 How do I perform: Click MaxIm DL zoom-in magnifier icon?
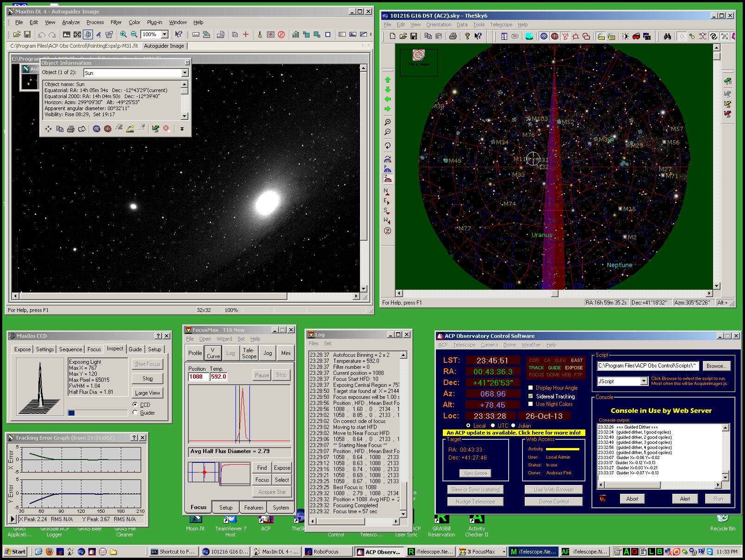[x=123, y=34]
